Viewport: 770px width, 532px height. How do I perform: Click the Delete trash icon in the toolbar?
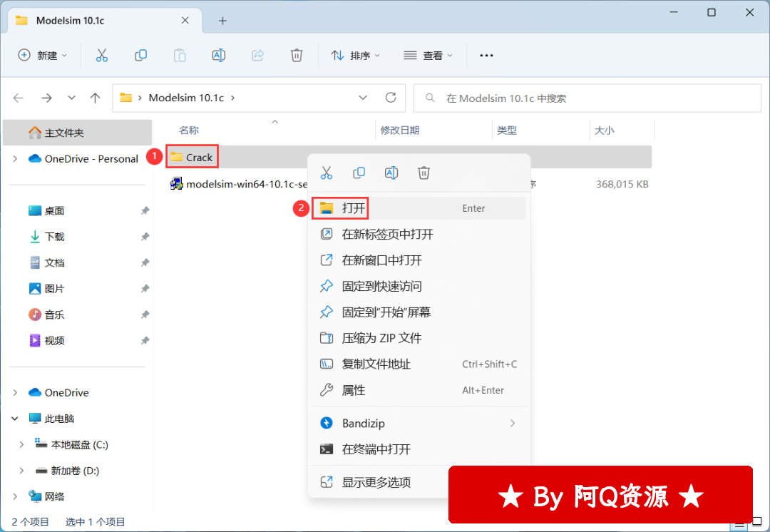point(297,56)
